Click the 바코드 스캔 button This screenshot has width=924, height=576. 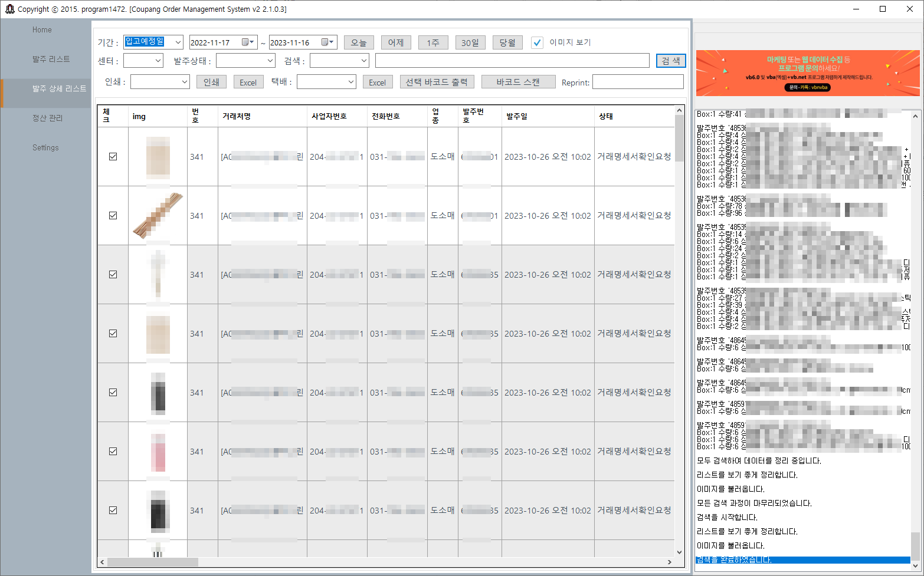point(518,82)
